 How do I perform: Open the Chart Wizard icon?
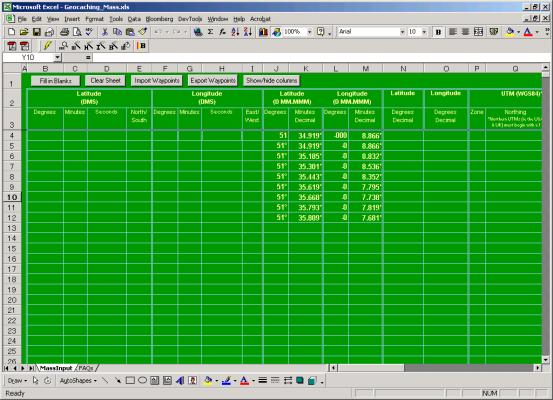[263, 32]
